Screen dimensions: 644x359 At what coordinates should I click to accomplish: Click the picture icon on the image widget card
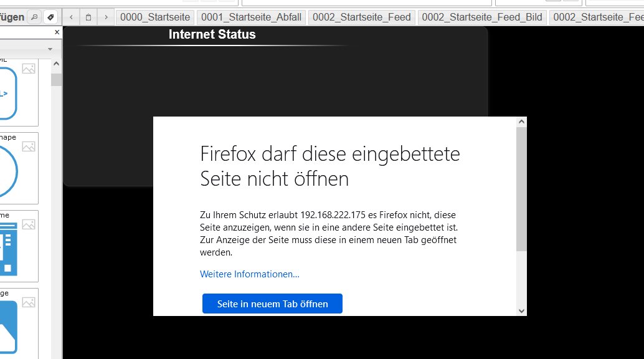point(29,302)
